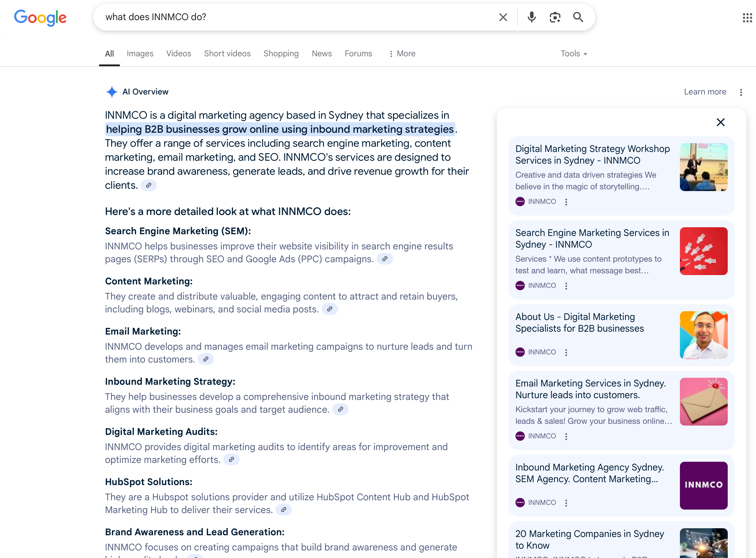Click link icon after the 'clients.' paragraph
The image size is (756, 558).
point(149,186)
